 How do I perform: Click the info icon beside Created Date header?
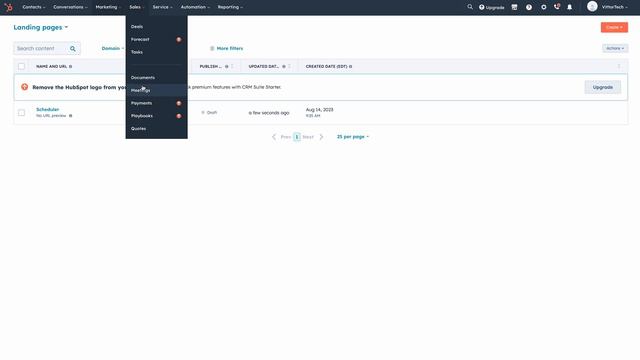pos(351,67)
